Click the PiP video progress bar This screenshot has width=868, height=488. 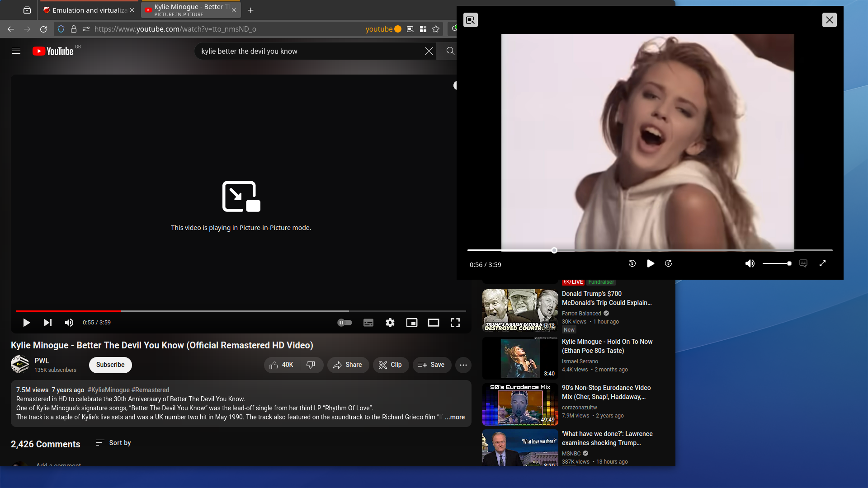tap(650, 250)
